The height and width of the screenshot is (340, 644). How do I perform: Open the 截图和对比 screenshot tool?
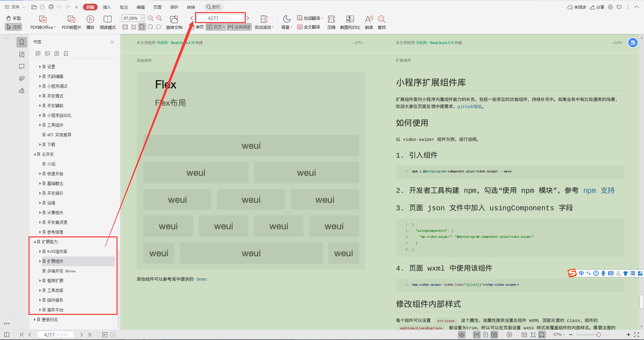(x=350, y=22)
